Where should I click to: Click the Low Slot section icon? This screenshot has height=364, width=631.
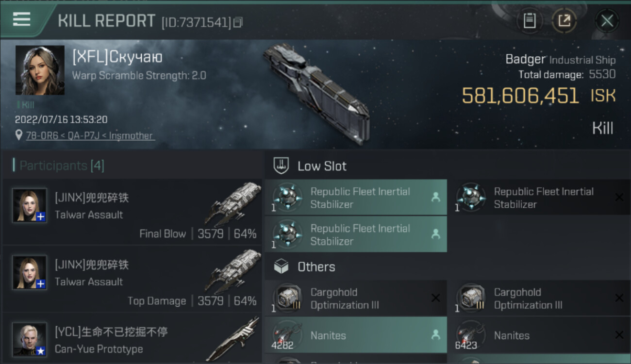(282, 166)
